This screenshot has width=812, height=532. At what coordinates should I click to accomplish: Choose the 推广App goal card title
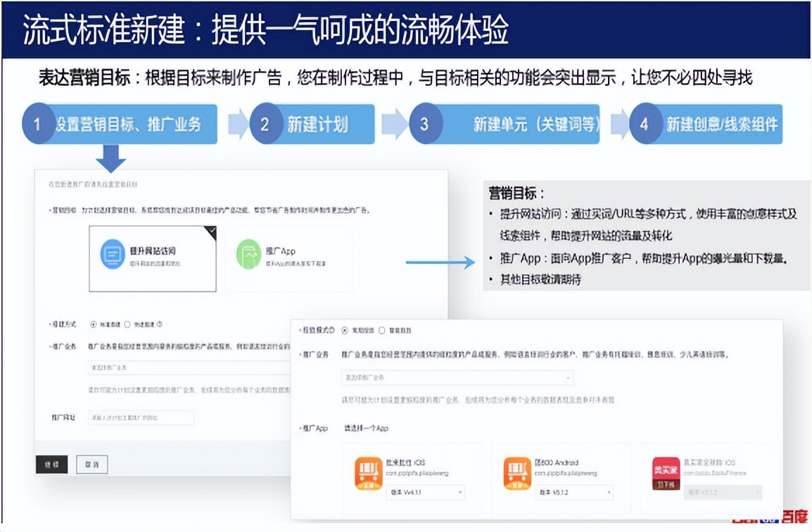coord(281,251)
